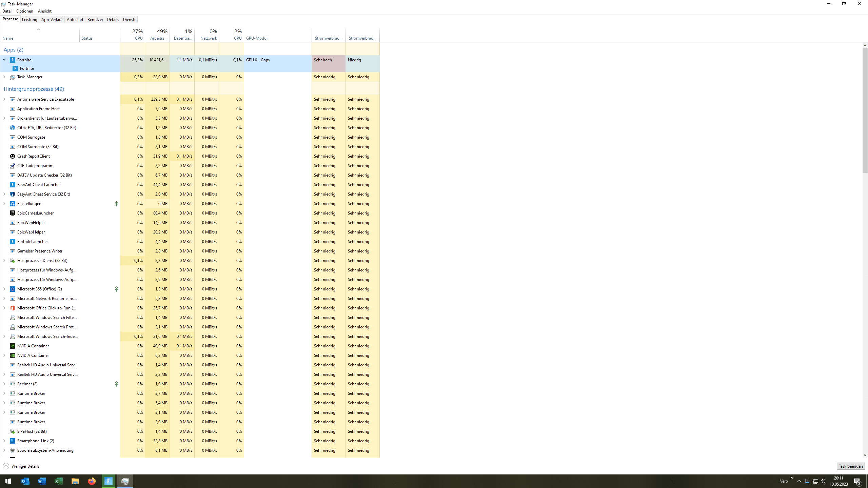Viewport: 868px width, 488px height.
Task: Switch to the Details tab
Action: click(x=113, y=20)
